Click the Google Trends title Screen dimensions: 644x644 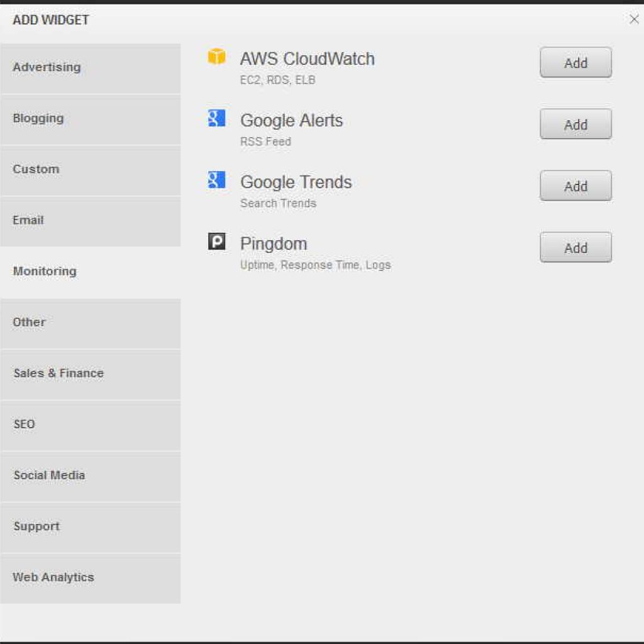(296, 182)
